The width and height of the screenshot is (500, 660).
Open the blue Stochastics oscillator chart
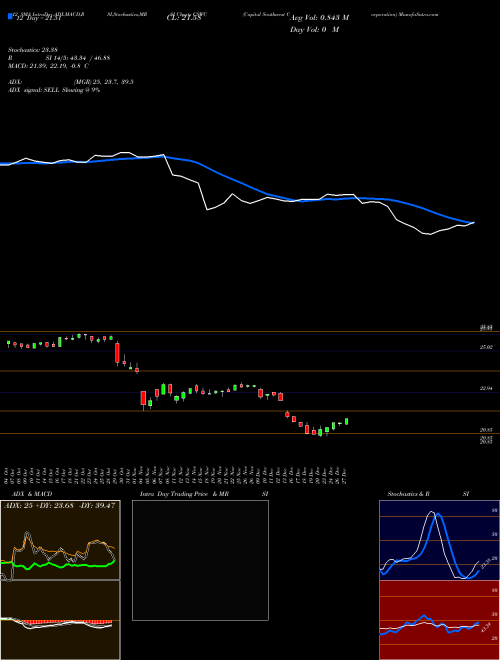[x=439, y=540]
